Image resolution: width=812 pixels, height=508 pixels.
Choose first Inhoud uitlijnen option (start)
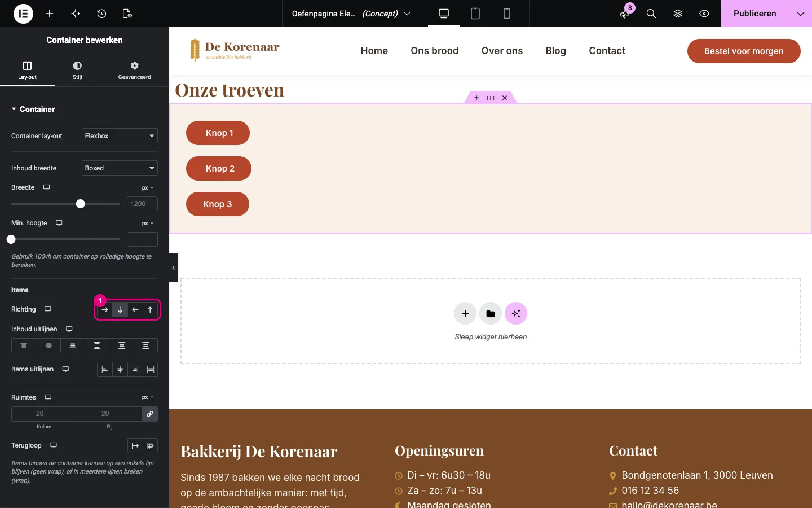click(x=24, y=345)
